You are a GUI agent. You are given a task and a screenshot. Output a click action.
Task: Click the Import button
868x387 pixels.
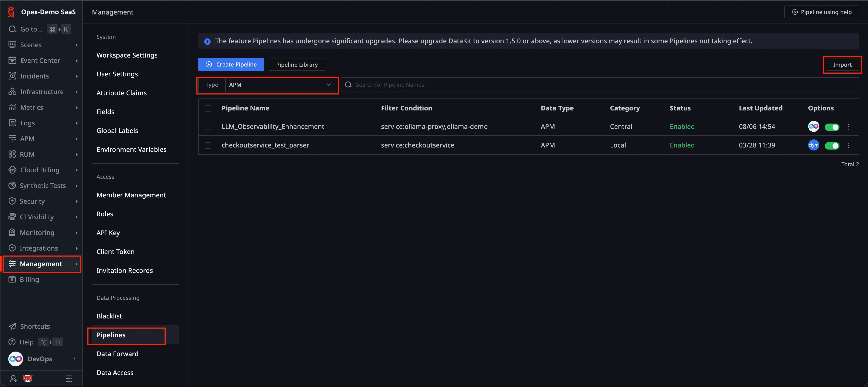pyautogui.click(x=842, y=64)
